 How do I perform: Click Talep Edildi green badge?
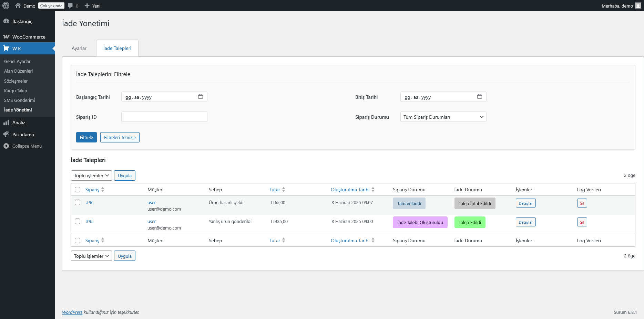(470, 222)
